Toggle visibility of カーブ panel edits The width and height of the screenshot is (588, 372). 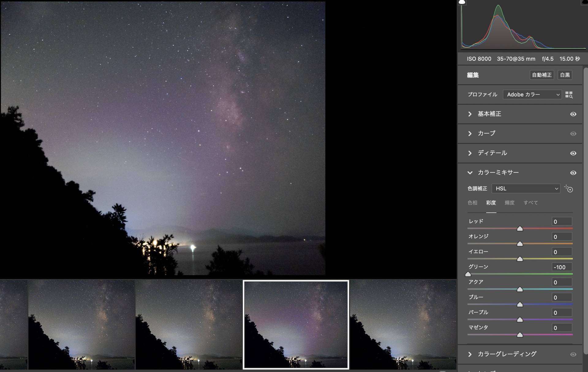573,133
